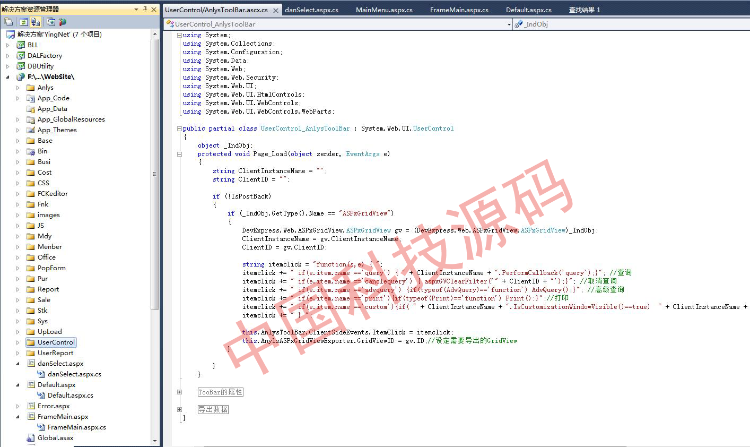Expand the Error.aspx node
This screenshot has width=750, height=447.
18,406
